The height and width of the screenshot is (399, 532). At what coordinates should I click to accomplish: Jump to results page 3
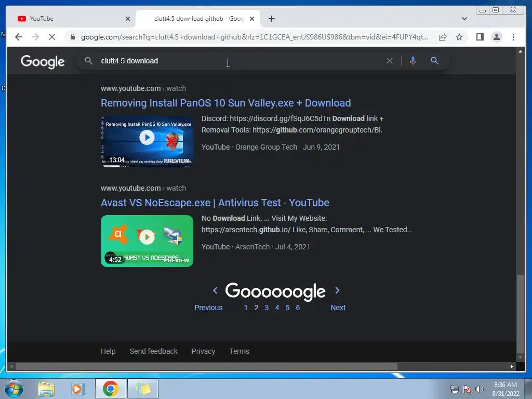[x=267, y=308]
